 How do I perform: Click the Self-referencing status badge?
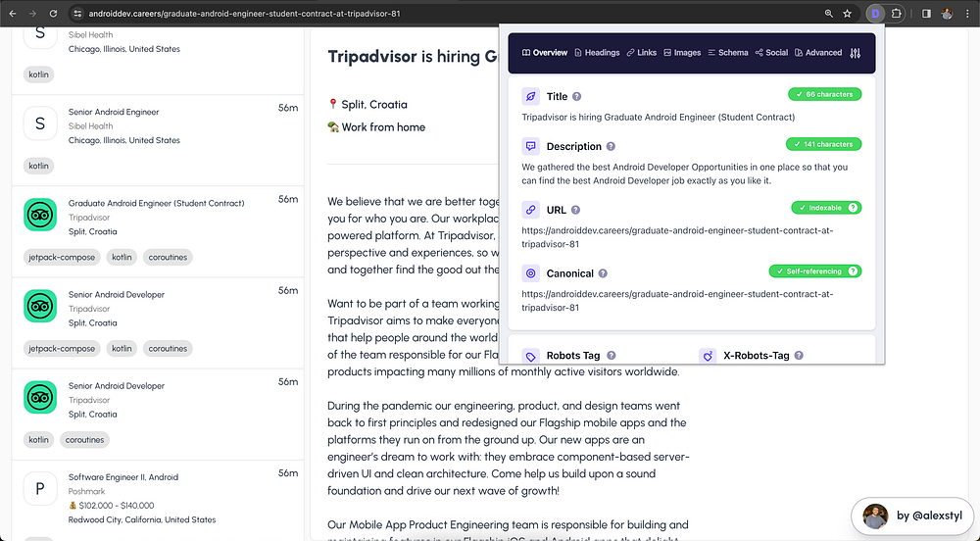tap(815, 271)
